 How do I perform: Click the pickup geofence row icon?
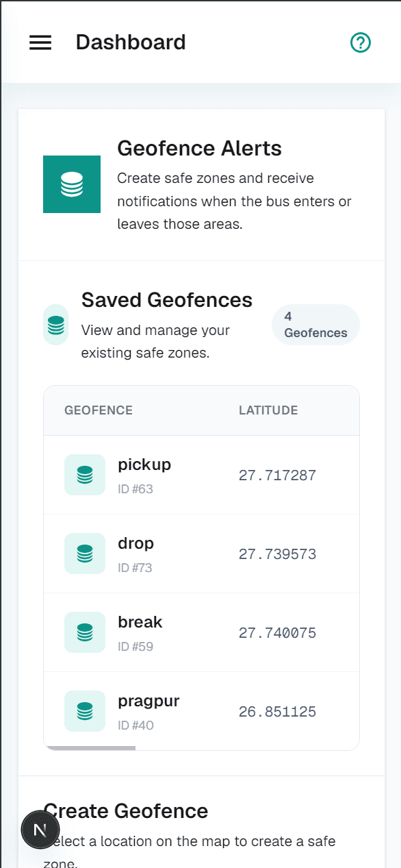tap(85, 475)
